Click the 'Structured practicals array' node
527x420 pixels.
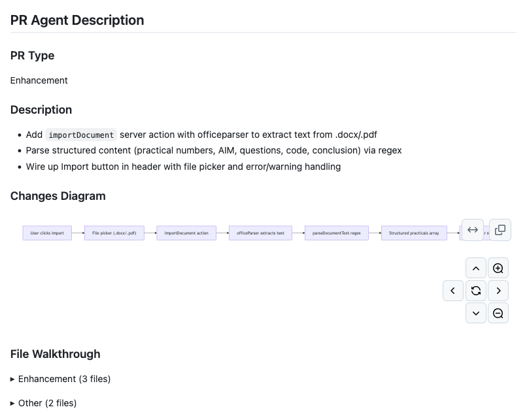coord(414,233)
